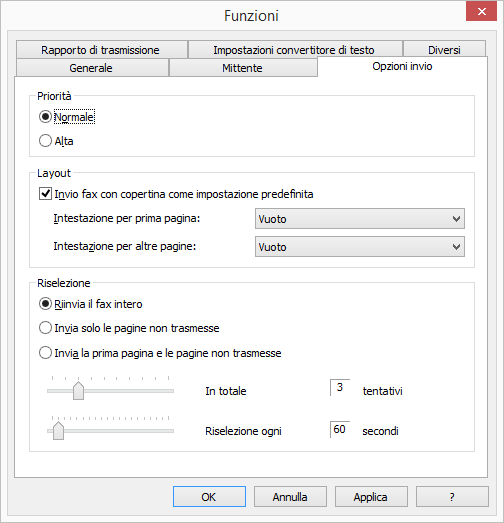504x523 pixels.
Task: Select the Alta priority option
Action: (x=45, y=141)
